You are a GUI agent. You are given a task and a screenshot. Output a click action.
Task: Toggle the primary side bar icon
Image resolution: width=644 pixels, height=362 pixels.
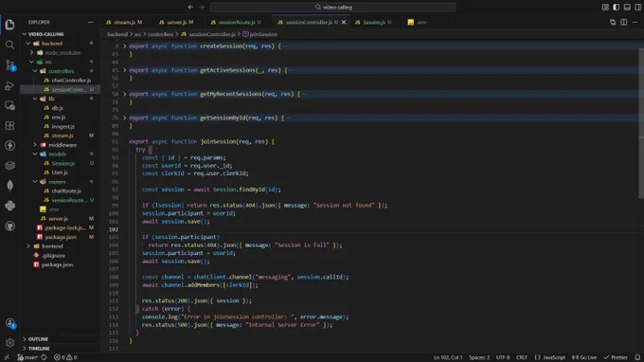(617, 7)
